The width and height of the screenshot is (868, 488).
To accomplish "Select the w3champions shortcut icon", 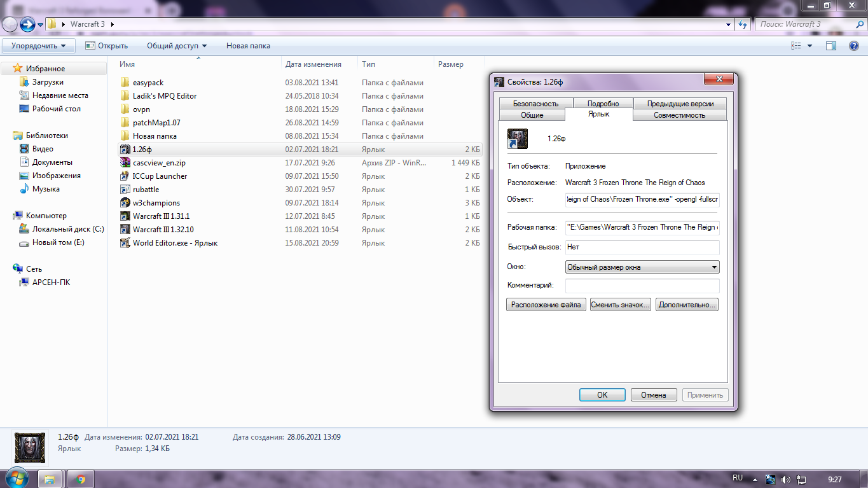I will [125, 203].
